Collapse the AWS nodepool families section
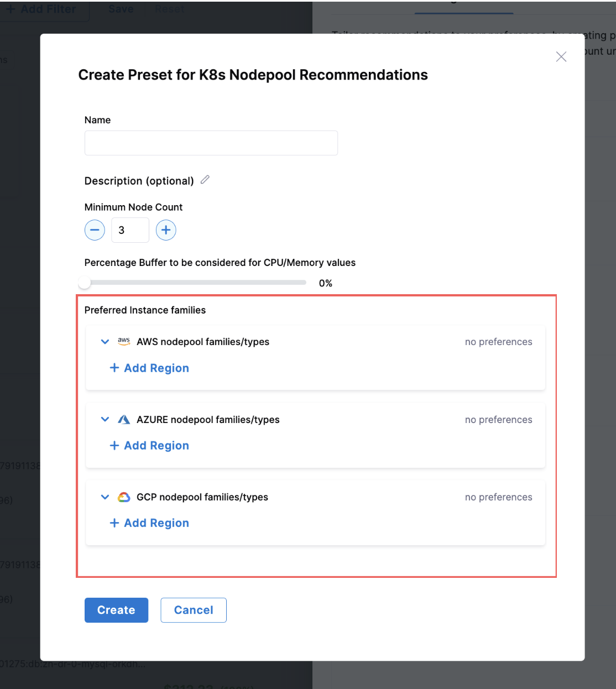Screen dimensions: 616x689 105,342
